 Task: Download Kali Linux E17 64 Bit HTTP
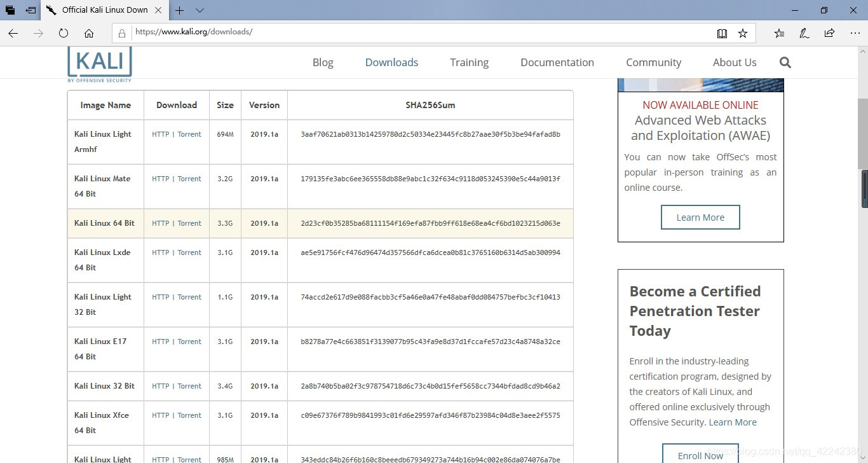click(160, 342)
